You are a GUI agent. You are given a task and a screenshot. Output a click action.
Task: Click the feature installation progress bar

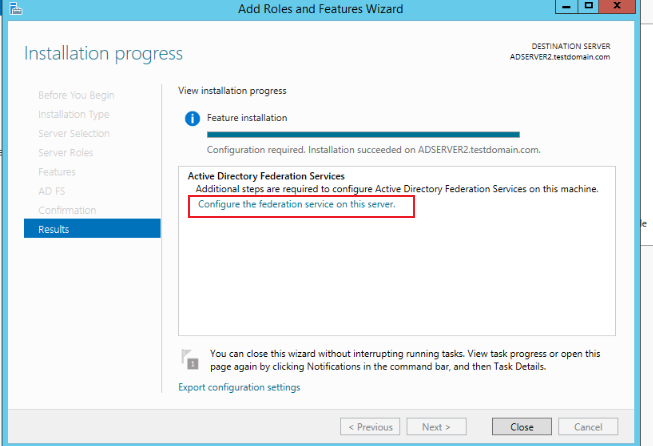363,135
